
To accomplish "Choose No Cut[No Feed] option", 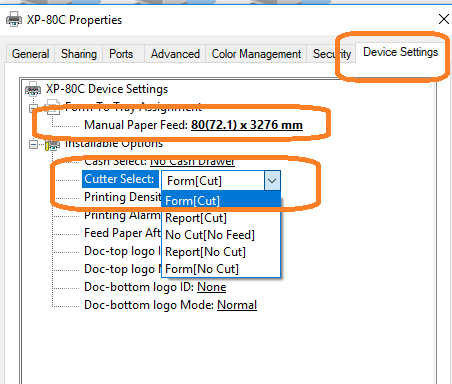I will coord(210,235).
